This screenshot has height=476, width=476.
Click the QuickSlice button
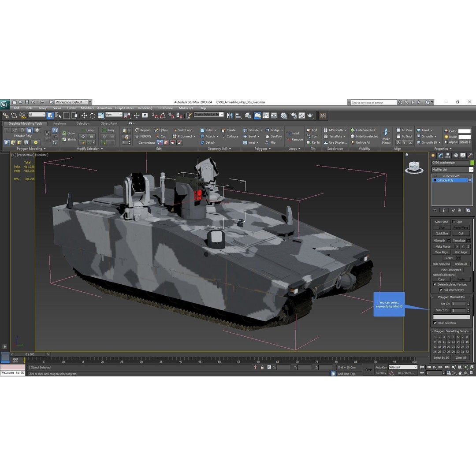coord(441,233)
